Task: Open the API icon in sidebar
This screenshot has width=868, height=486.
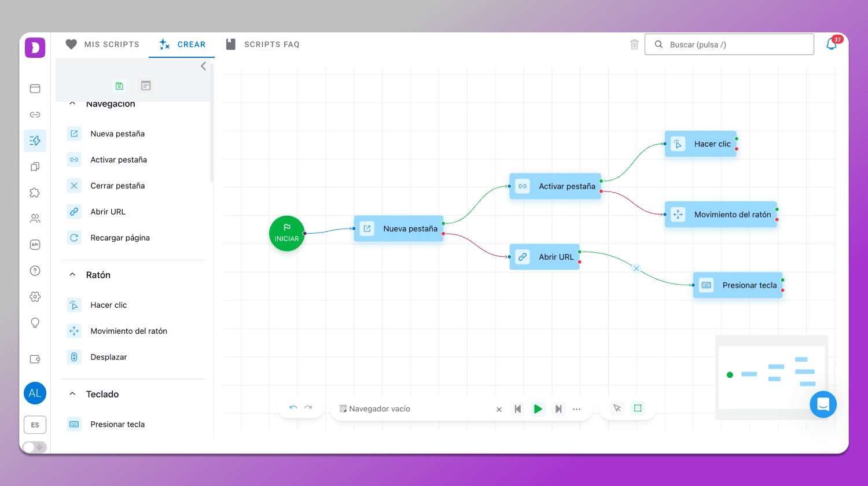Action: coord(35,245)
